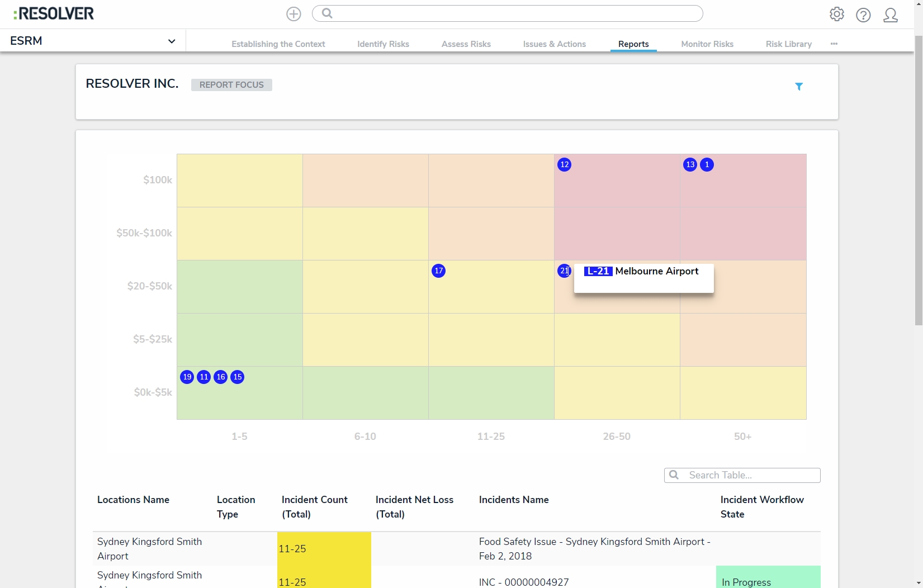Select heat map marker 17
Image resolution: width=923 pixels, height=588 pixels.
pos(439,271)
